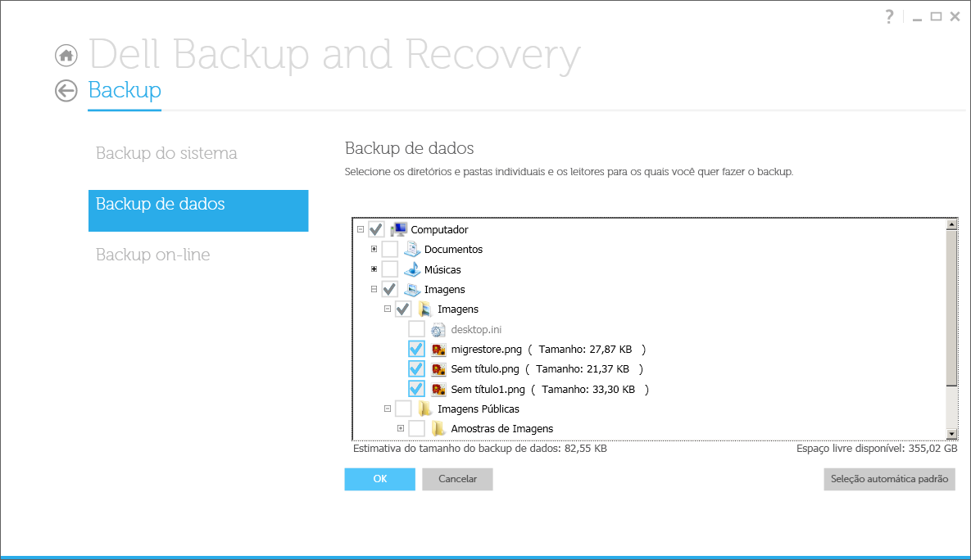The width and height of the screenshot is (971, 560).
Task: Uncheck the Imagens library checkbox
Action: coord(389,290)
